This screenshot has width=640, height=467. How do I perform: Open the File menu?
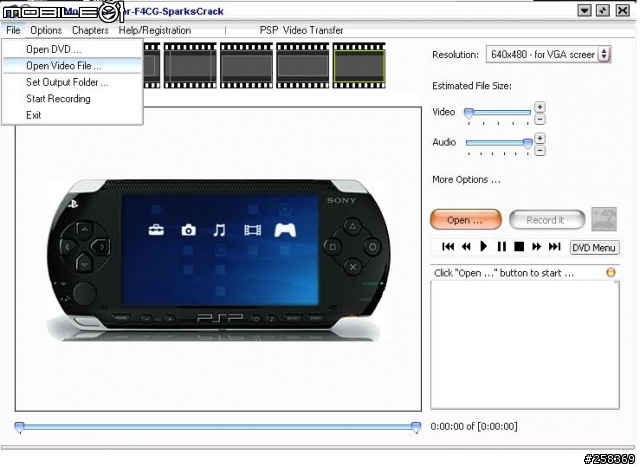pos(13,30)
